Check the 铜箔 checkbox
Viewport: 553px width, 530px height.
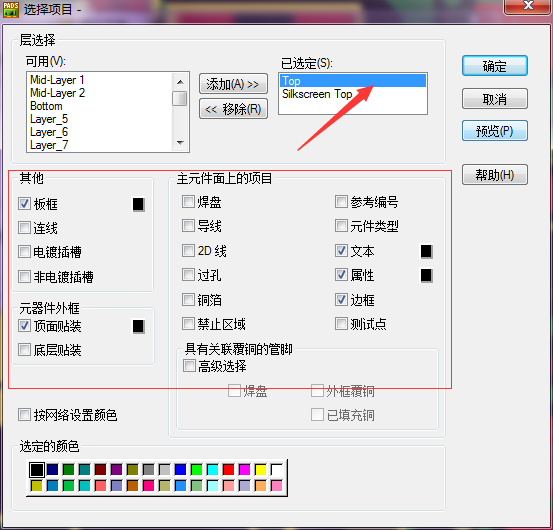[188, 300]
